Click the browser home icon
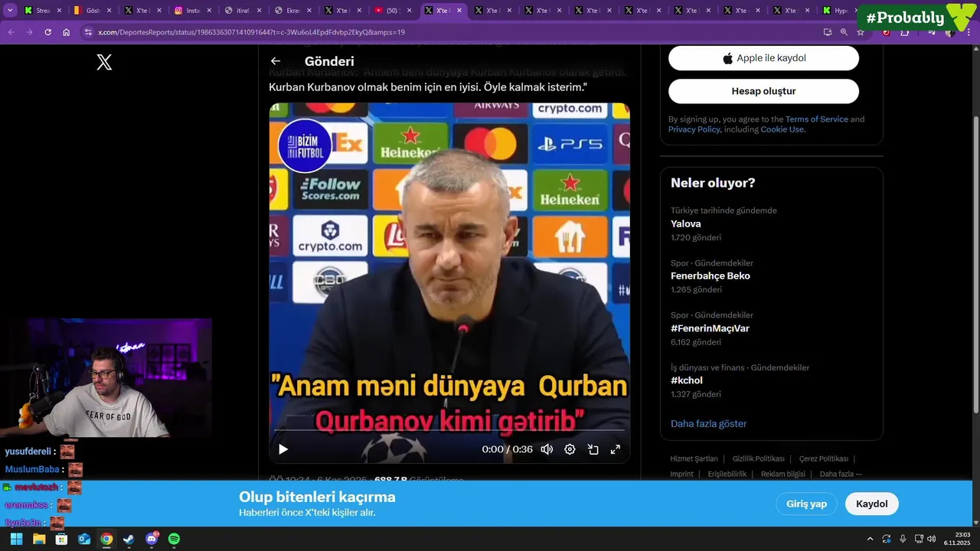 pyautogui.click(x=66, y=32)
